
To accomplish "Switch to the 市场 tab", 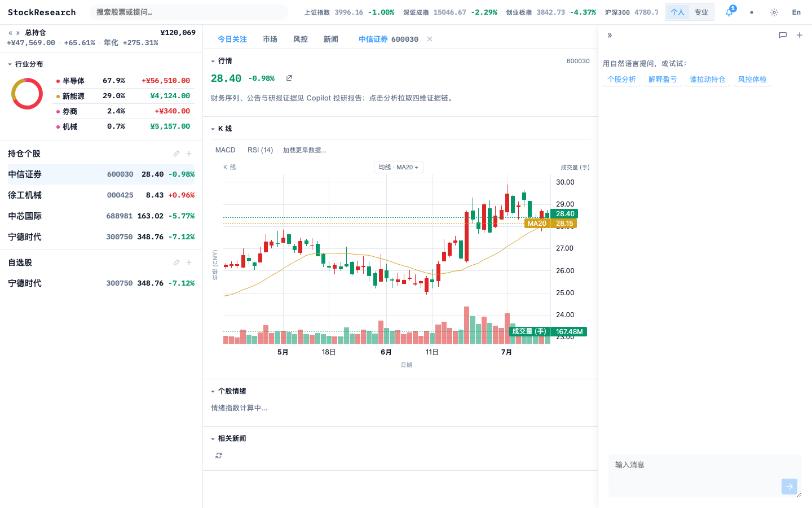I will 270,39.
